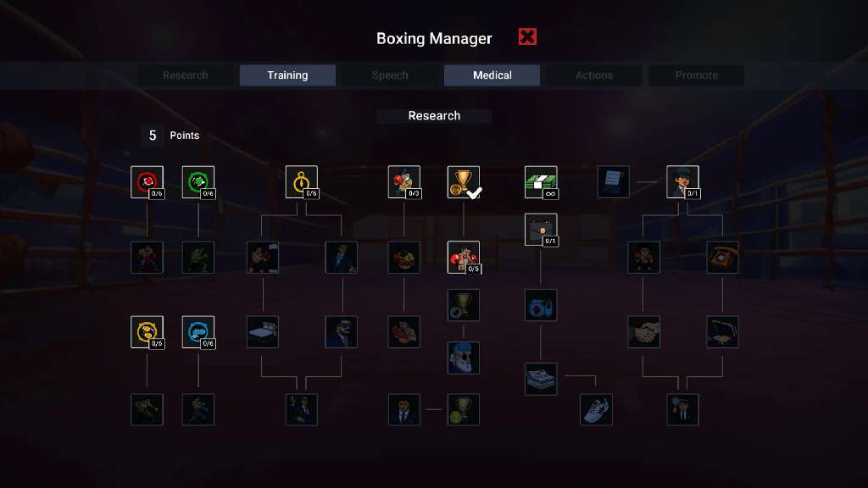Click the locked handshake node
This screenshot has height=488, width=868.
643,332
